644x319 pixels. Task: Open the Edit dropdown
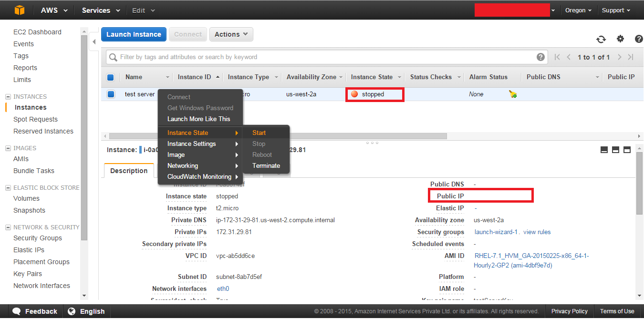point(144,10)
